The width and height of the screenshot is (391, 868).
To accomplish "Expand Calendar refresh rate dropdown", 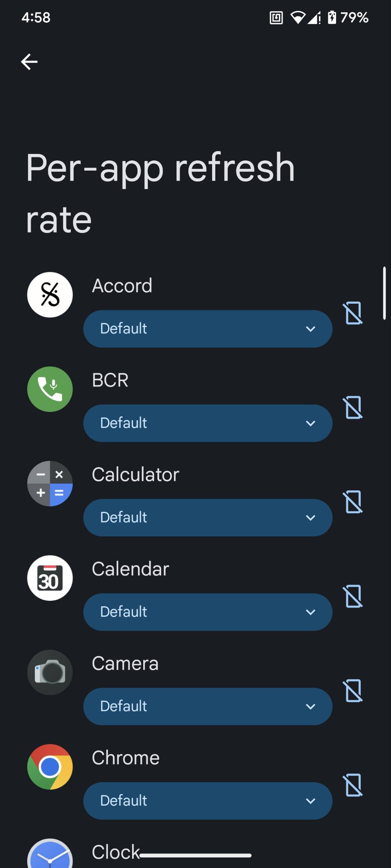I will point(208,612).
